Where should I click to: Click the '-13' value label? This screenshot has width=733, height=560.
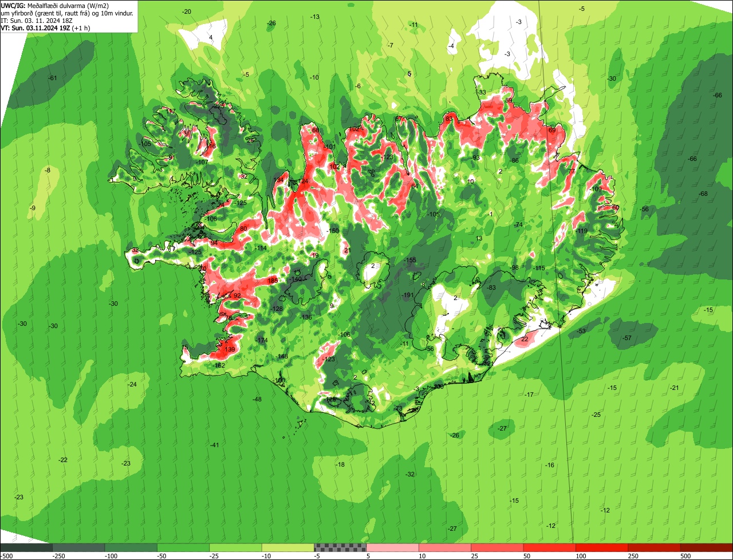[x=315, y=17]
